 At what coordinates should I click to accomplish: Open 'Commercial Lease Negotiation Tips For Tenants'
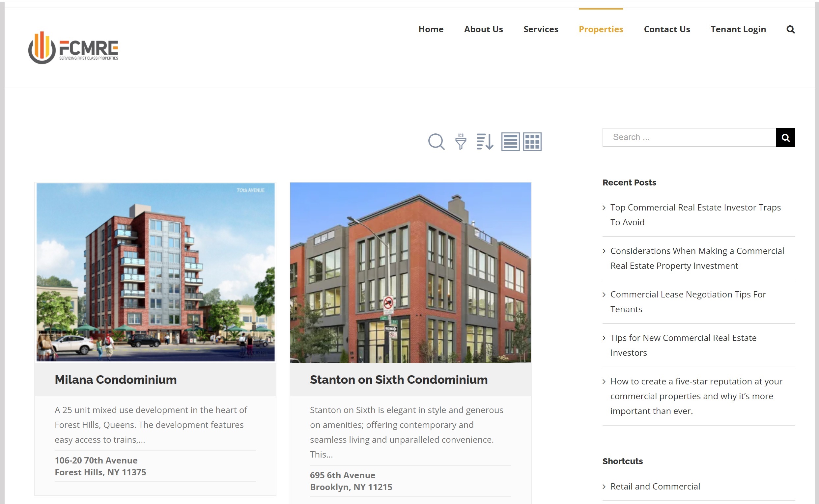click(688, 302)
